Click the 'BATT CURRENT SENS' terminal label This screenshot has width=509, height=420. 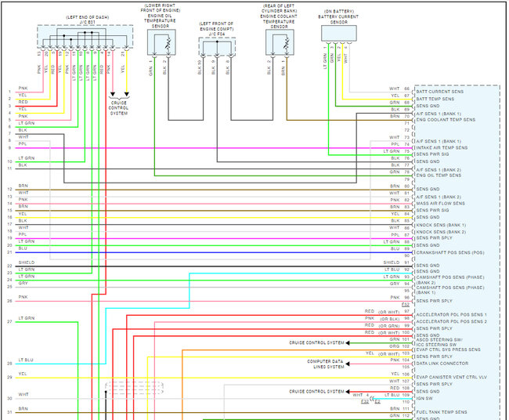[x=440, y=92]
